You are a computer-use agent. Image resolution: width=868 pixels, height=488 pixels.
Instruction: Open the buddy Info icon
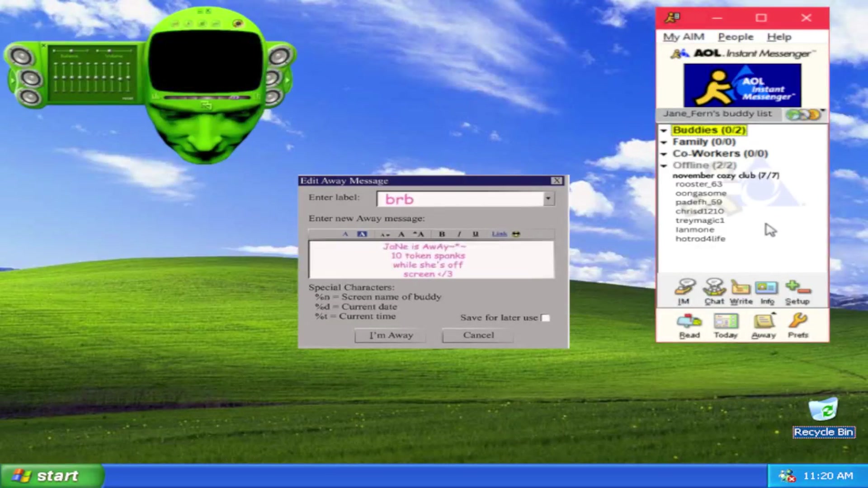[x=767, y=292]
